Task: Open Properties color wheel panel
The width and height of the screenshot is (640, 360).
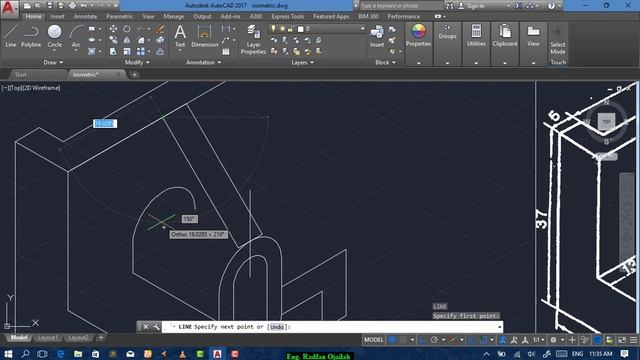Action: click(x=418, y=35)
